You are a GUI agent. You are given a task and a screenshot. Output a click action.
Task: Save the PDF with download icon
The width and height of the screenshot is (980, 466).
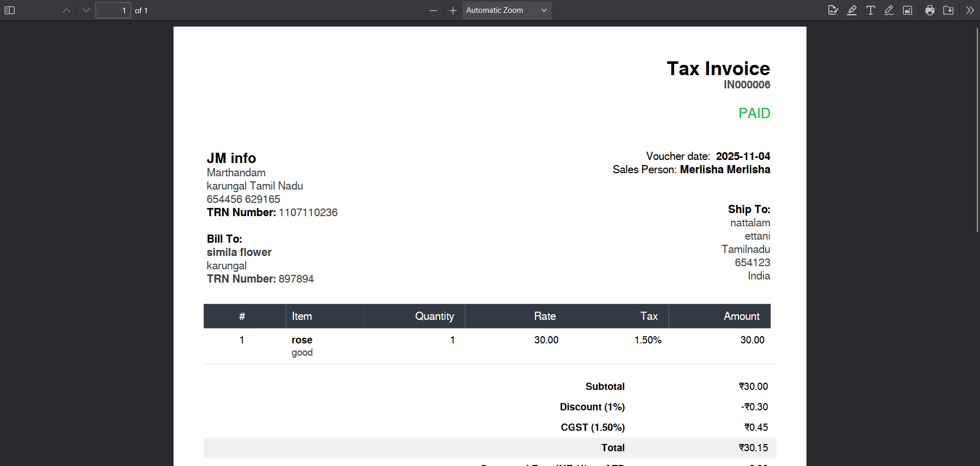coord(948,10)
